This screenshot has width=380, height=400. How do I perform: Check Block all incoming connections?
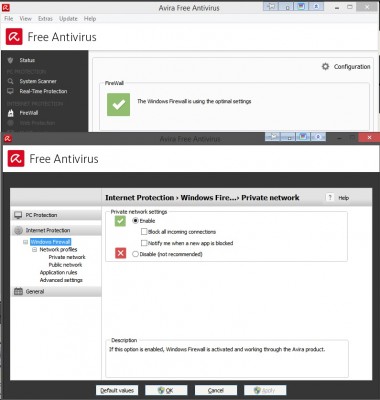[x=144, y=232]
